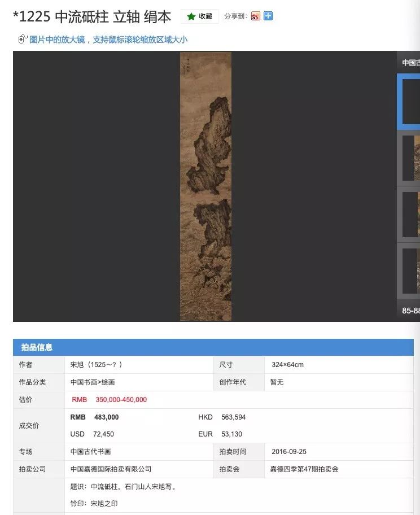
Task: Share to Weibo via red icon
Action: 256,16
